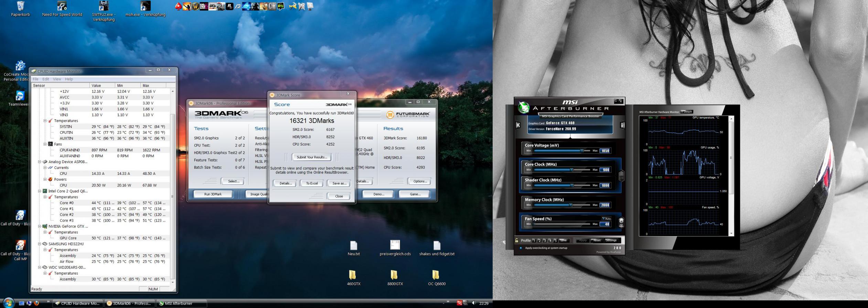Collapse the Powers node

[x=45, y=179]
